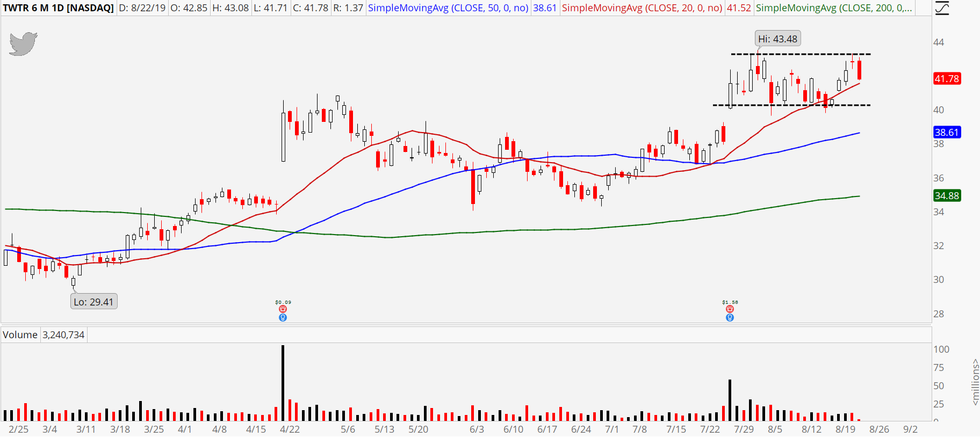Screen dimensions: 980x437
Task: Click the 75 volume axis label
Action: (939, 368)
